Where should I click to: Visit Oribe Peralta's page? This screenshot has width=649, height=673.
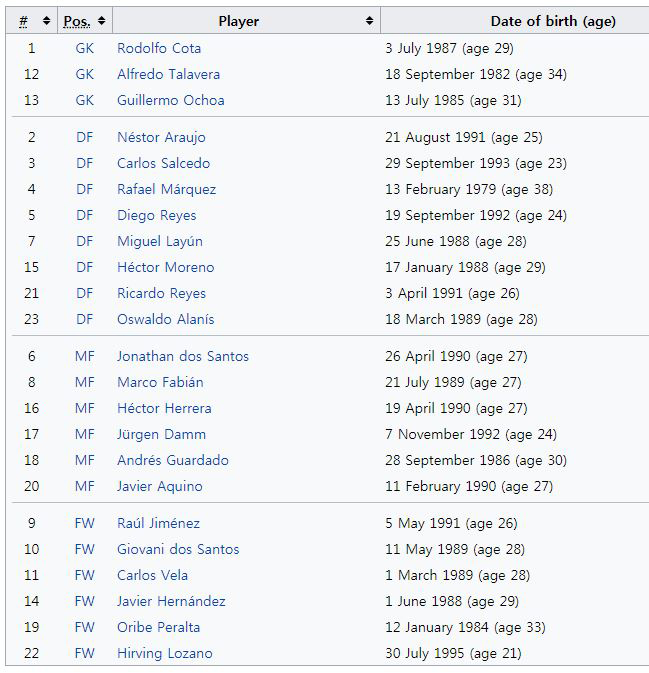[x=158, y=627]
